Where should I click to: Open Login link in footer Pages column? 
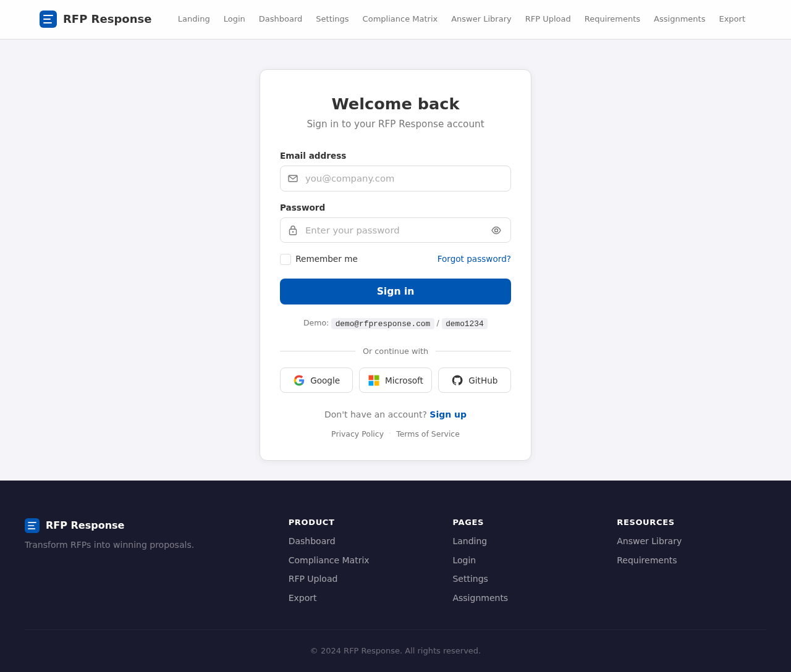(x=464, y=560)
